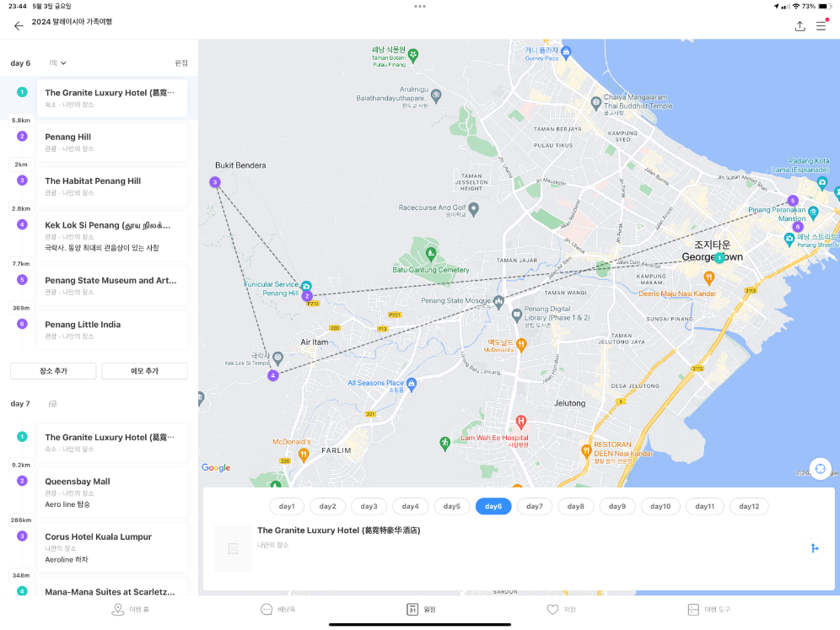This screenshot has height=630, width=840.
Task: Tap the trip title 2024 말레이시아 가족여행
Action: pyautogui.click(x=72, y=22)
